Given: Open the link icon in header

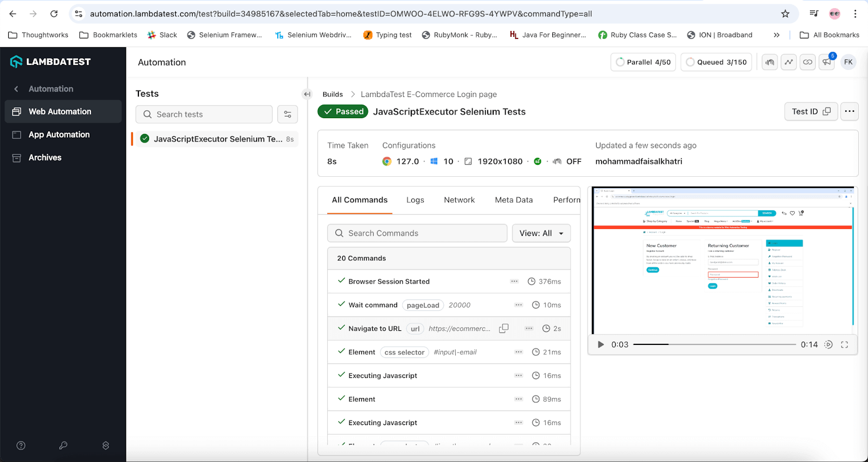Looking at the screenshot, I should click(x=808, y=62).
